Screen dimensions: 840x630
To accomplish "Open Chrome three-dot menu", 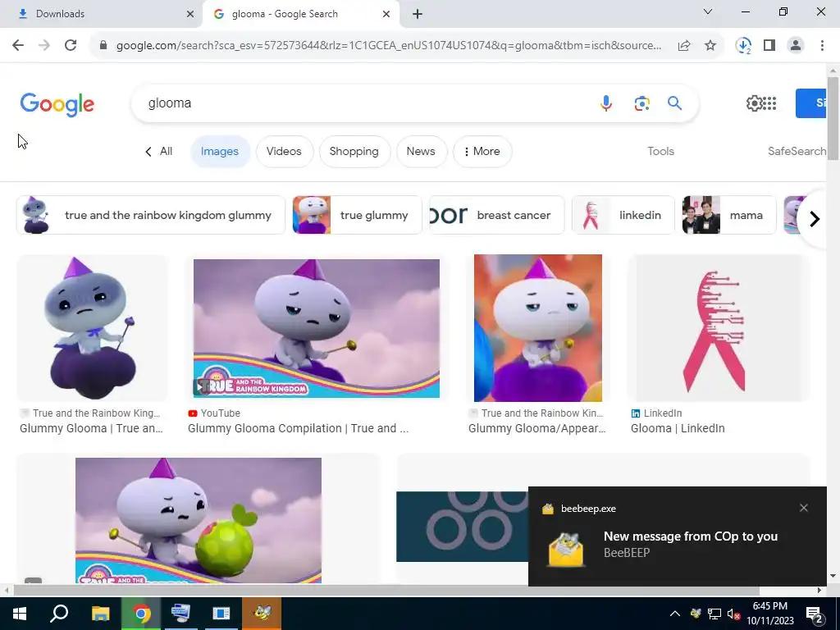I will tap(822, 46).
